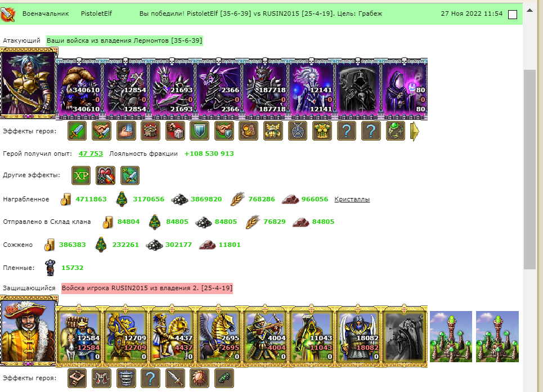Click the PistoletElf name in the header
Screen dimensions: 543x392
coord(96,13)
